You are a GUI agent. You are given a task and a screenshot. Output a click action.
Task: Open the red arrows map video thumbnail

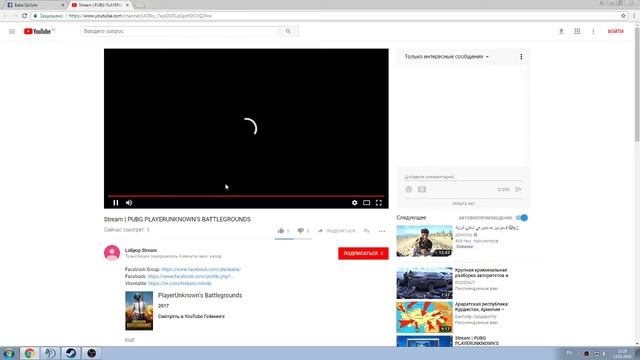pyautogui.click(x=424, y=317)
